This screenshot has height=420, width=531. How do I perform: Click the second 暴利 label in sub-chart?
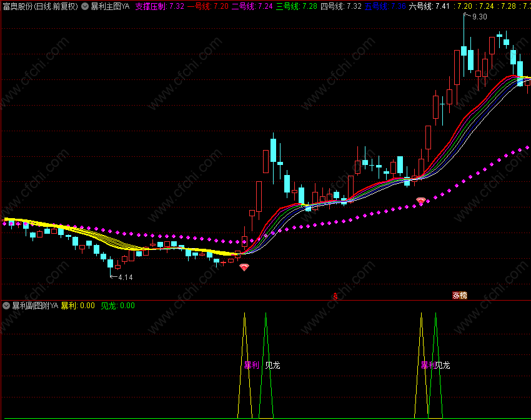[x=428, y=365]
